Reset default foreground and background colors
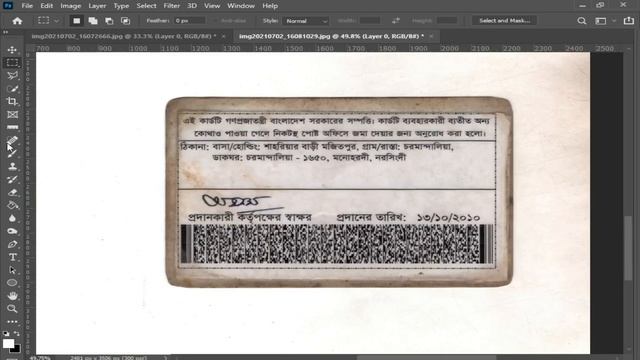Screen dimensions: 640x360 coord(5,333)
